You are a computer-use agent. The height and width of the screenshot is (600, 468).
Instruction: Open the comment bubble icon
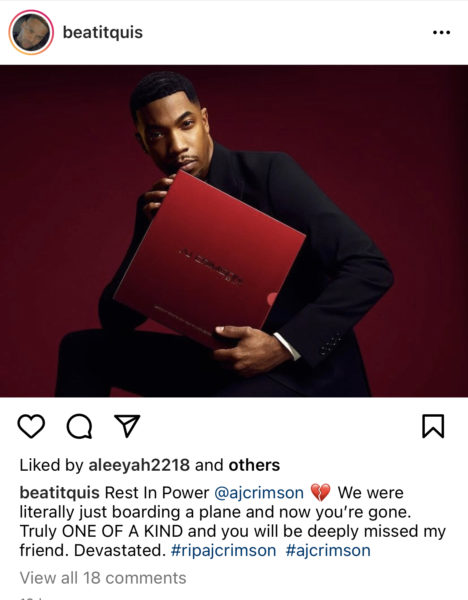point(79,426)
